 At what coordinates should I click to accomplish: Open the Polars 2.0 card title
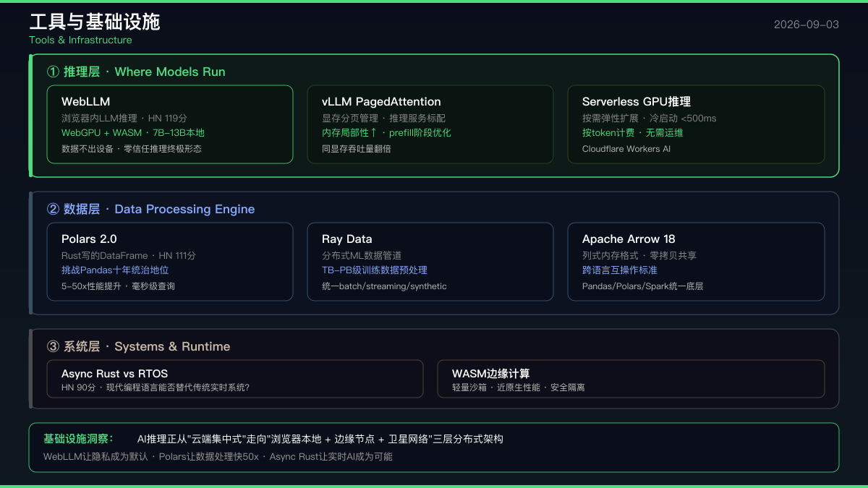(x=89, y=239)
